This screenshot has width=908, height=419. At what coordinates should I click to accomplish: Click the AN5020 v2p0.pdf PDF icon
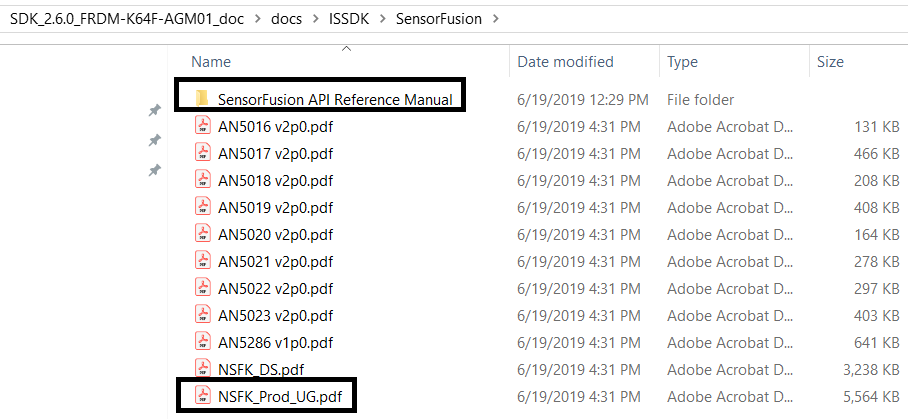[x=203, y=235]
